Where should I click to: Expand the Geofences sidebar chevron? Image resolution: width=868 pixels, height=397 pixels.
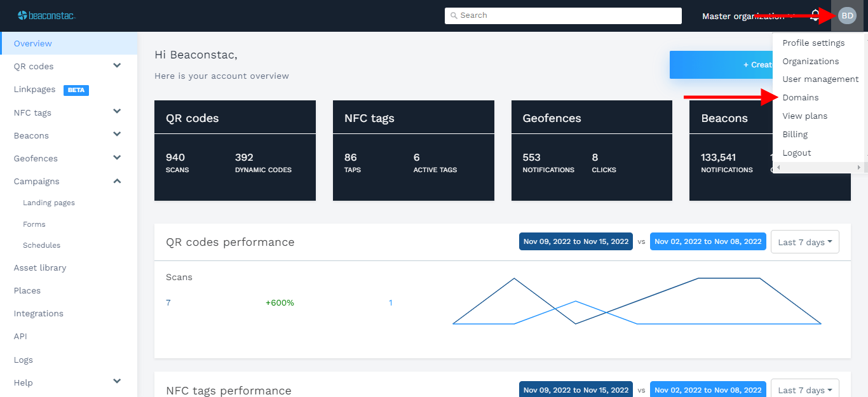click(117, 158)
